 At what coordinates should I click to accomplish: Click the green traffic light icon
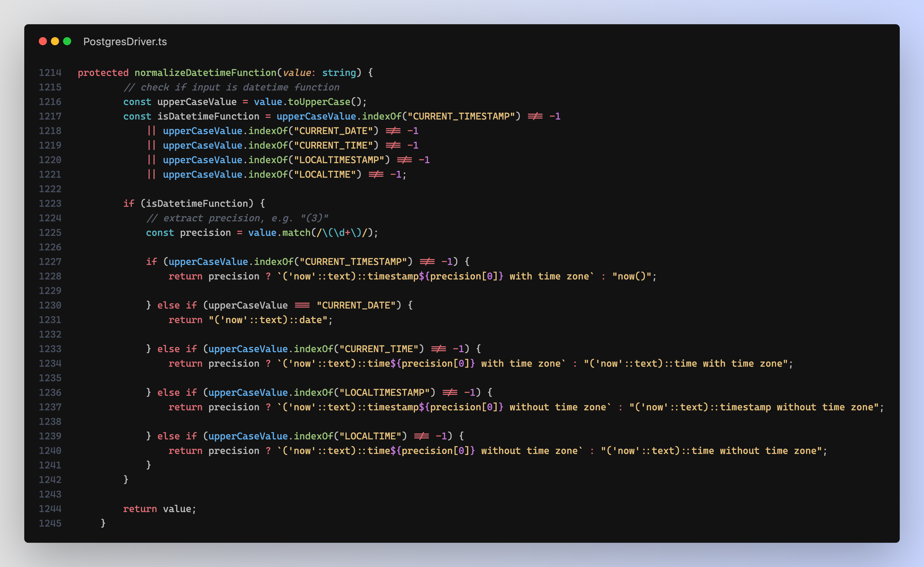point(68,42)
